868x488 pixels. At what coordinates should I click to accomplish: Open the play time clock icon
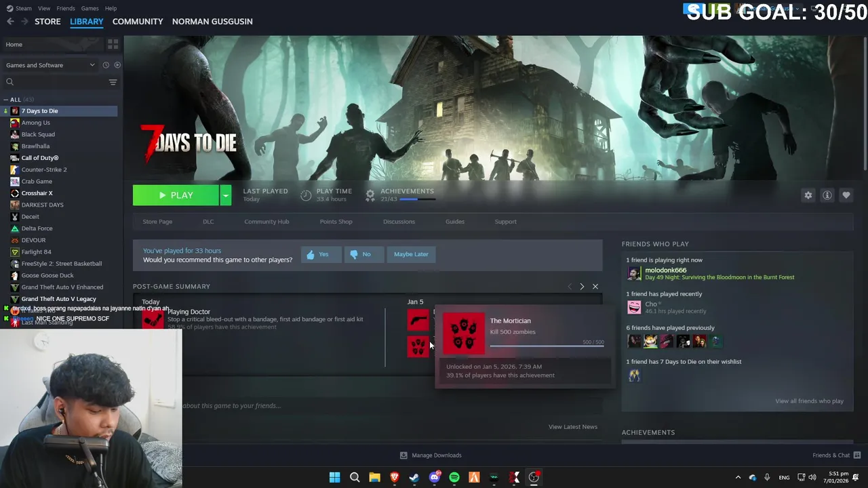(306, 195)
